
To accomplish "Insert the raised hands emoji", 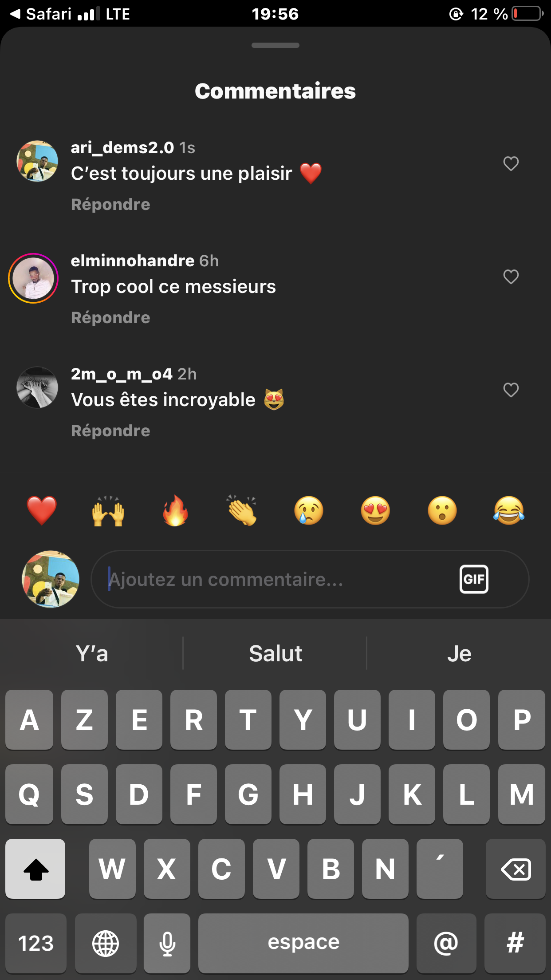I will click(108, 510).
